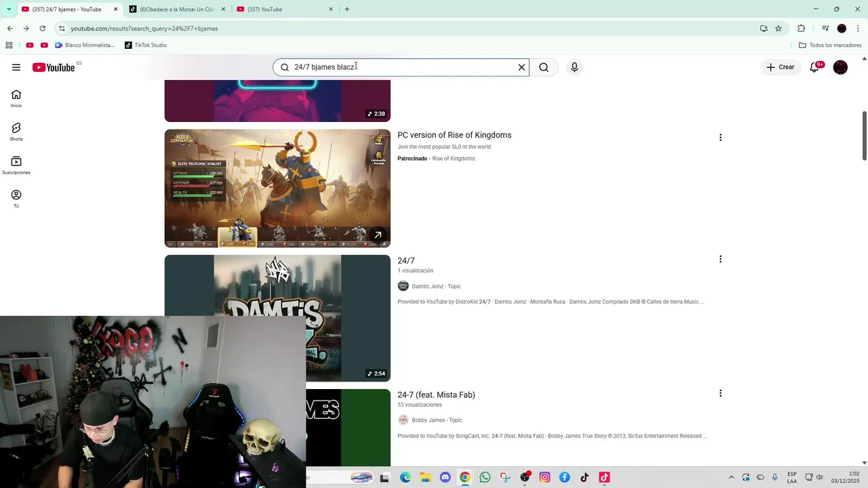
Task: Click the page vertical scrollbar
Action: click(x=864, y=136)
